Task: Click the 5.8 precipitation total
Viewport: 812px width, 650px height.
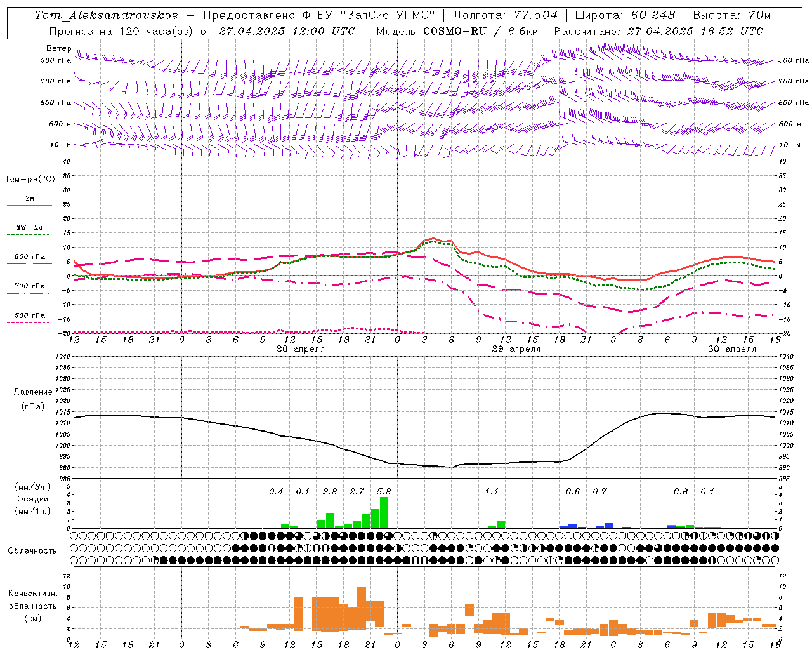Action: click(x=384, y=492)
